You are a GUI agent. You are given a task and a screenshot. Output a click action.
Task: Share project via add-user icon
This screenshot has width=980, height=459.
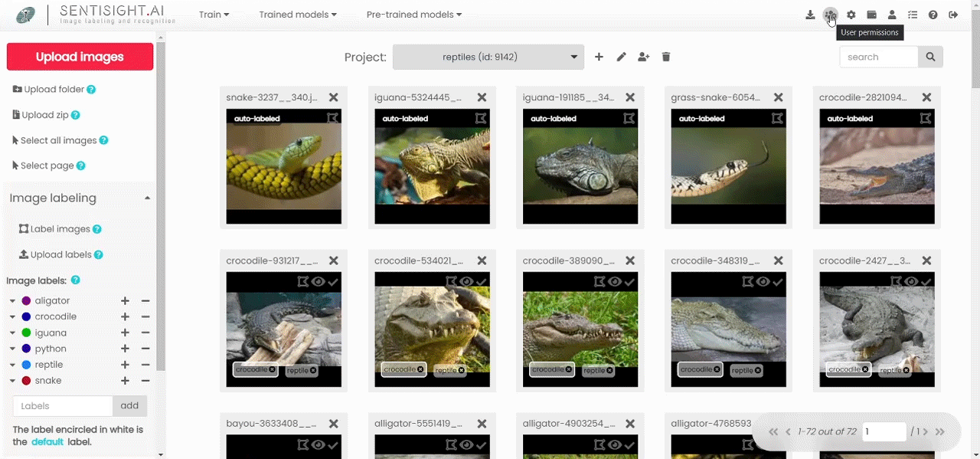click(x=644, y=57)
